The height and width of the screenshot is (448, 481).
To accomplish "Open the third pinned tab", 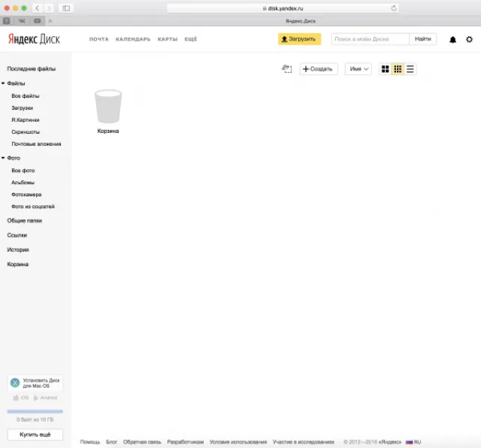I will (x=37, y=21).
